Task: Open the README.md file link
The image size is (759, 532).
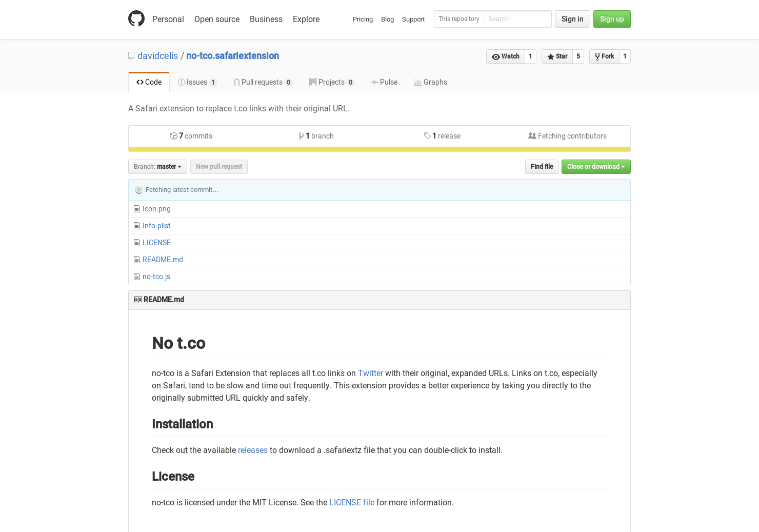Action: coord(163,260)
